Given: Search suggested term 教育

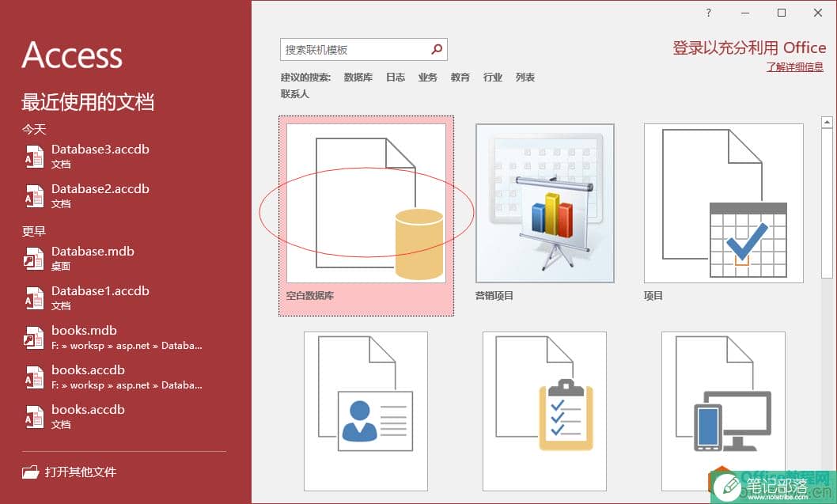Looking at the screenshot, I should point(460,78).
